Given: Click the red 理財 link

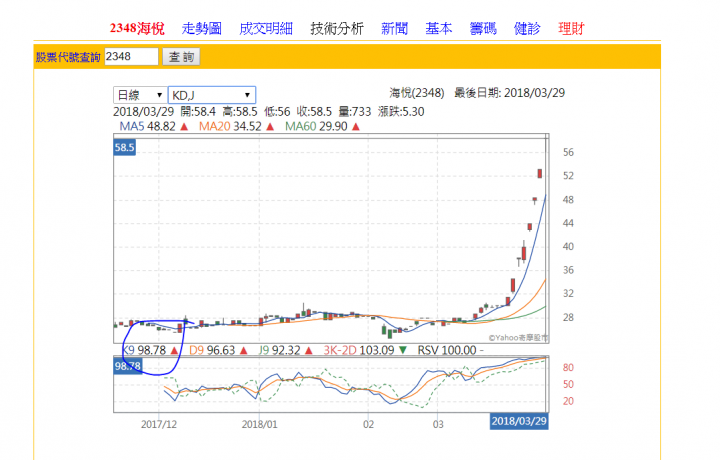Looking at the screenshot, I should (x=571, y=28).
